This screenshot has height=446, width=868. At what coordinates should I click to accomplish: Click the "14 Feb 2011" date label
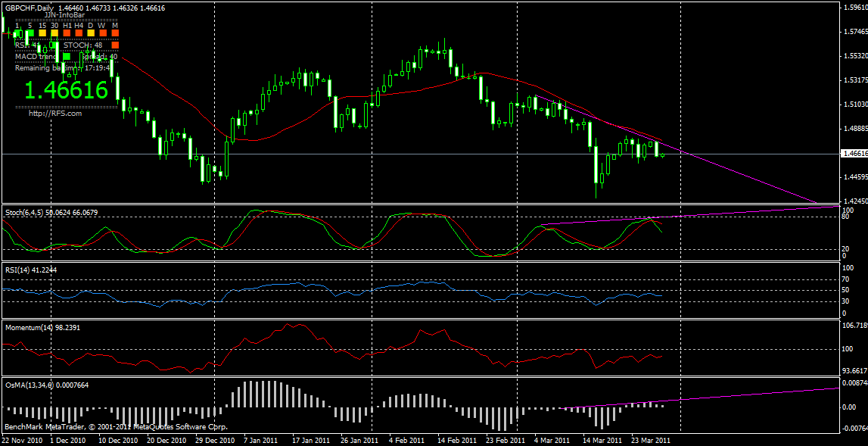tap(456, 441)
